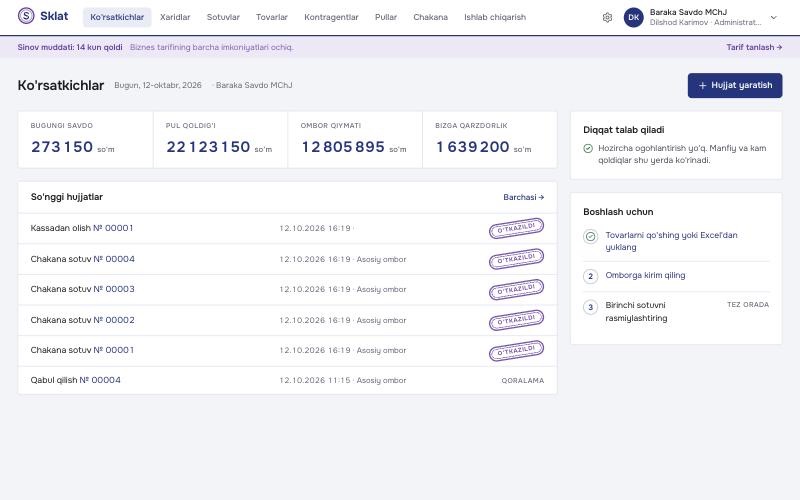The height and width of the screenshot is (500, 800).
Task: Click the Ombor qiymati card
Action: pyautogui.click(x=355, y=140)
